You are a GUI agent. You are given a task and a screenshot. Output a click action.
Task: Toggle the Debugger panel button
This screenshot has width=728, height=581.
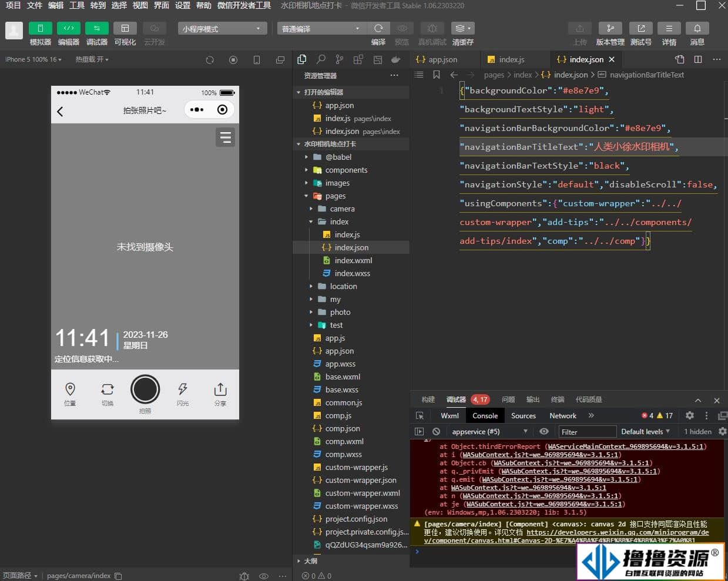tap(97, 28)
